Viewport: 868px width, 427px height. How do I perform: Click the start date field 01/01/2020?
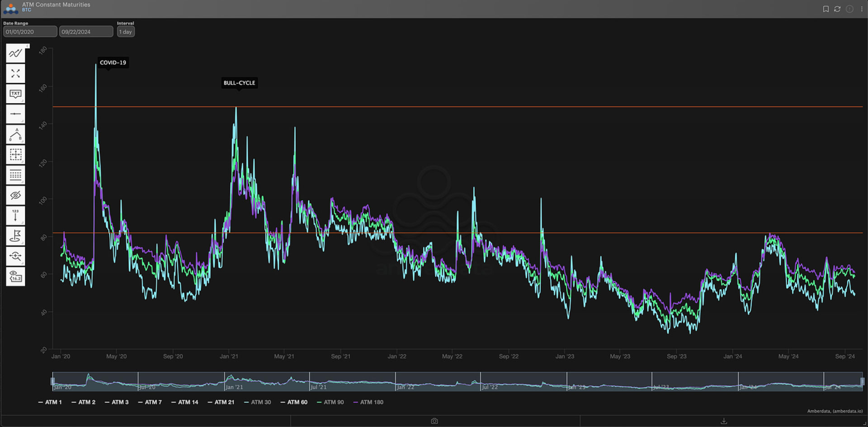[x=30, y=32]
